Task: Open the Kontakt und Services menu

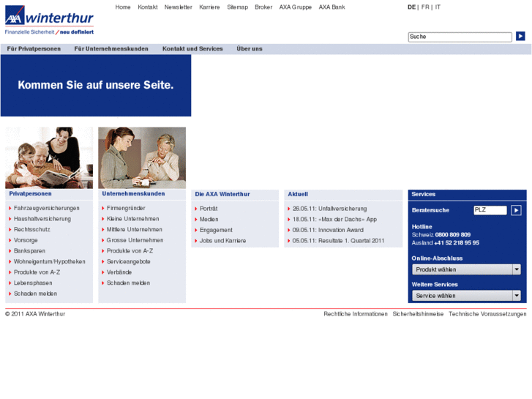Action: 192,49
